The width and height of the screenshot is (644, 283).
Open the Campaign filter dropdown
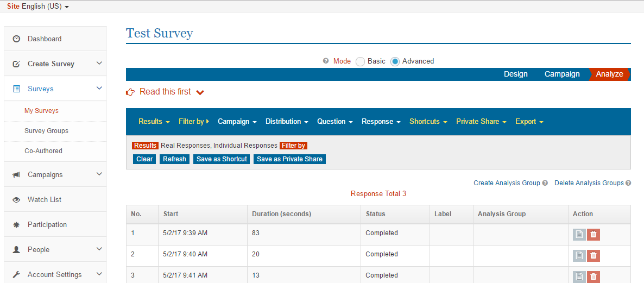click(237, 122)
